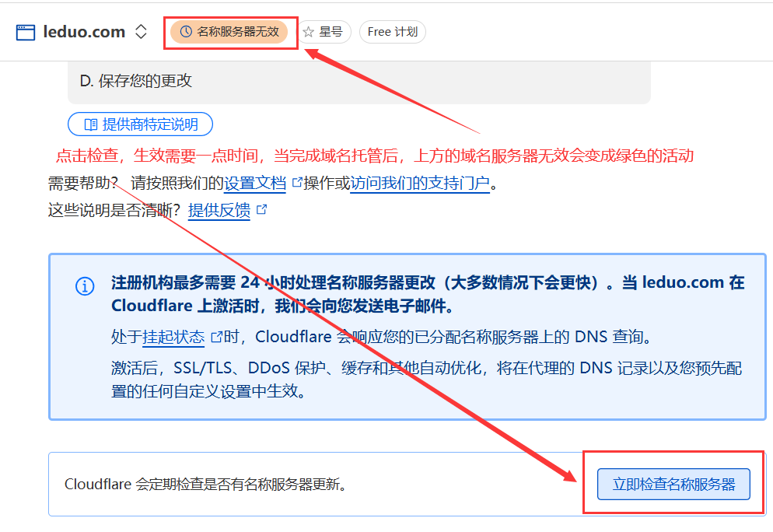This screenshot has height=532, width=773.
Task: Click the info circle icon in blue notice
Action: pos(85,286)
